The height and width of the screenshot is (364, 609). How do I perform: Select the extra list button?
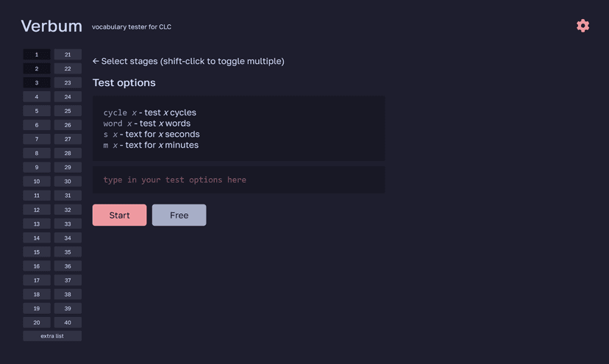[x=52, y=336]
